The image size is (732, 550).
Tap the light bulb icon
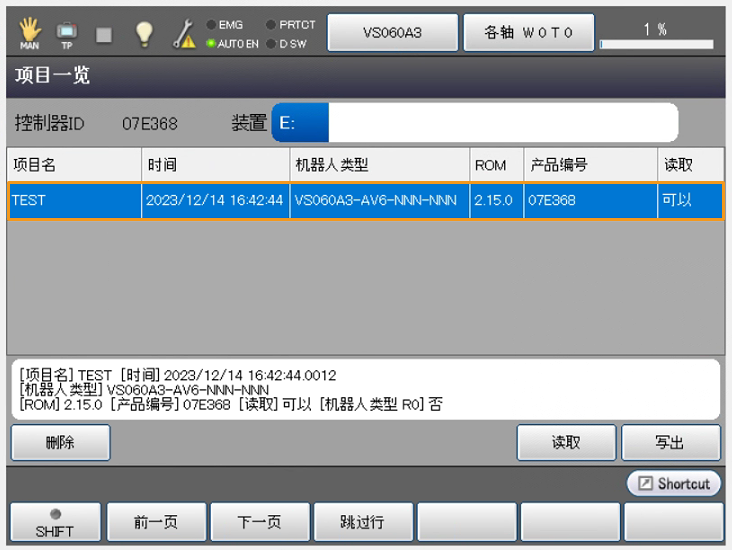144,34
